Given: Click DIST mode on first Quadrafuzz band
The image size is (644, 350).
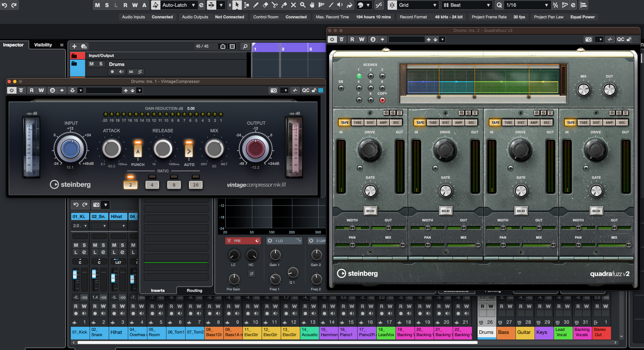Looking at the screenshot, I should coord(370,123).
